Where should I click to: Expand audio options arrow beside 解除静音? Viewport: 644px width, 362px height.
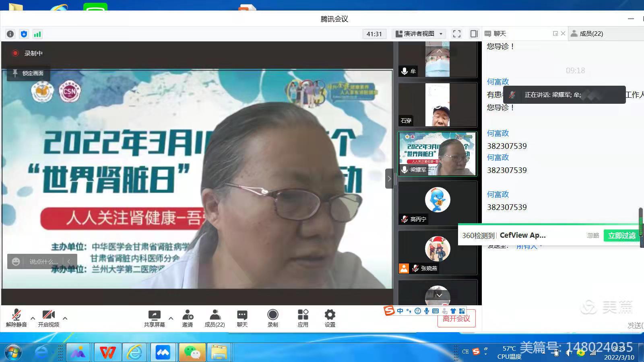[x=33, y=318]
